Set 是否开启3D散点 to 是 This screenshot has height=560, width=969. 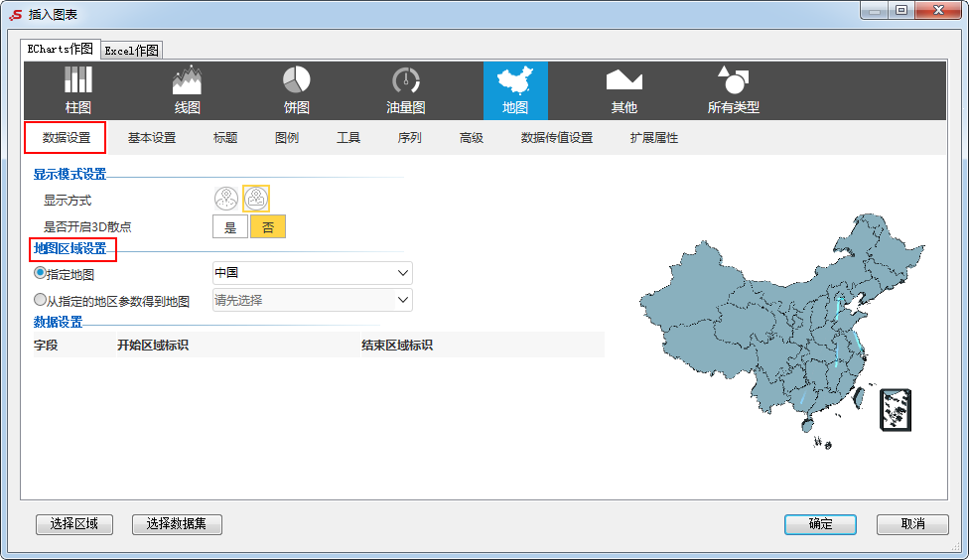coord(230,226)
